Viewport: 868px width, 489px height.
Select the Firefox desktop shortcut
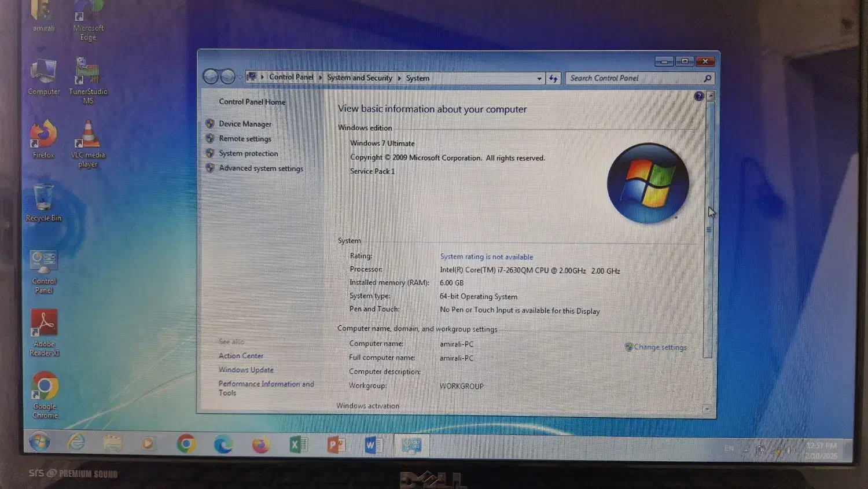point(43,139)
